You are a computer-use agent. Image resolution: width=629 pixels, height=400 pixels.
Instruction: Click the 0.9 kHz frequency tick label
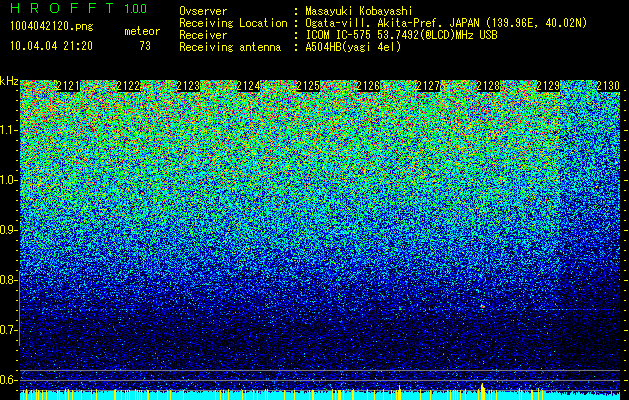click(7, 230)
